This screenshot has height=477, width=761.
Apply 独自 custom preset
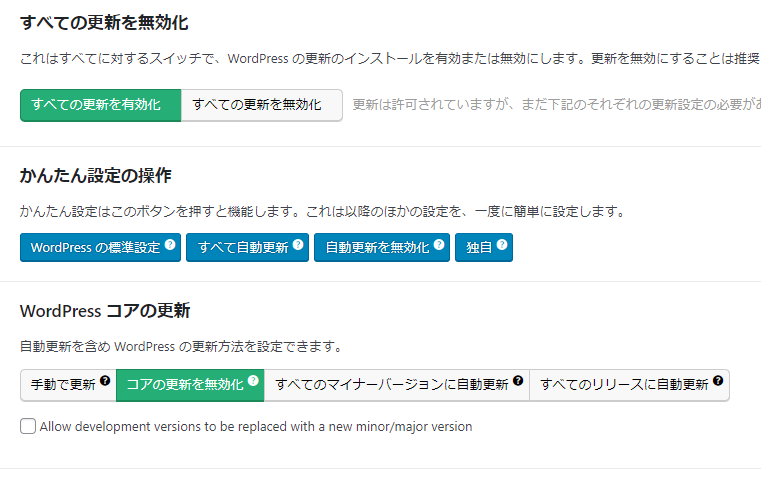coord(484,247)
